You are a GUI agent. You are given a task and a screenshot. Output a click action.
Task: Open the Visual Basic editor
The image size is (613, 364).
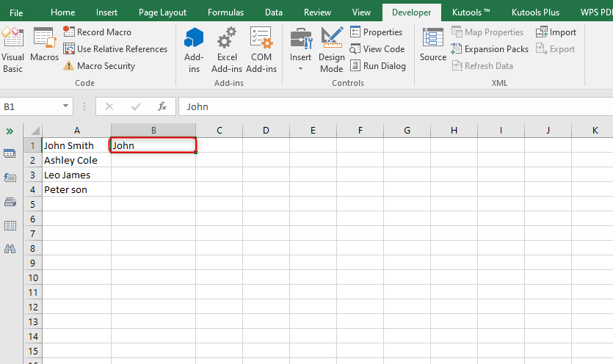point(12,50)
